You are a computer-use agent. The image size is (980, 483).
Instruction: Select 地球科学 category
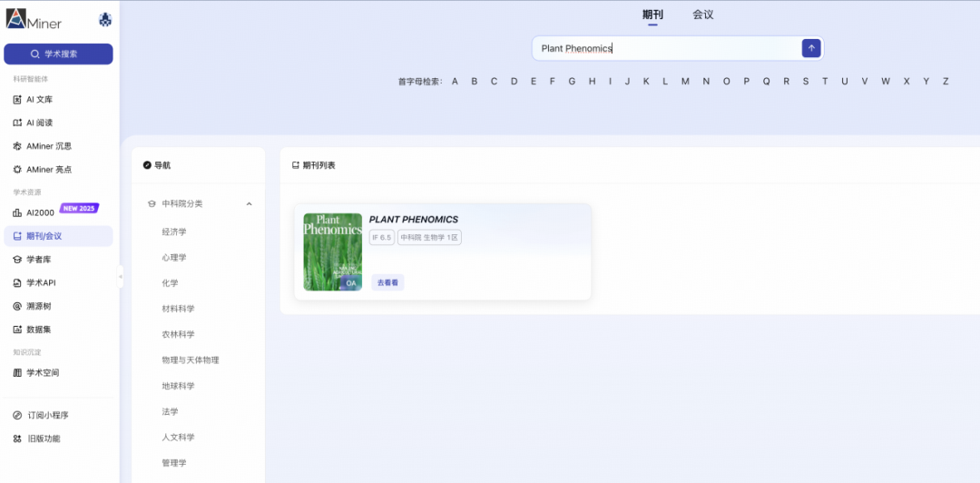click(178, 385)
